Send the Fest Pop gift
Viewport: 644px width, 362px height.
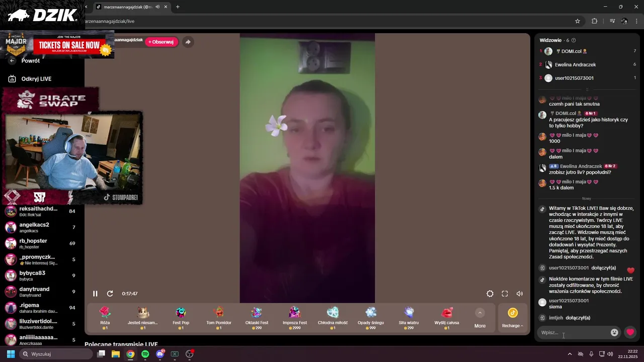(x=181, y=318)
